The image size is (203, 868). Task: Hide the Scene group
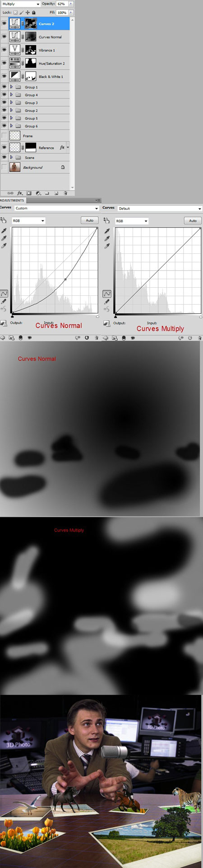(4, 157)
